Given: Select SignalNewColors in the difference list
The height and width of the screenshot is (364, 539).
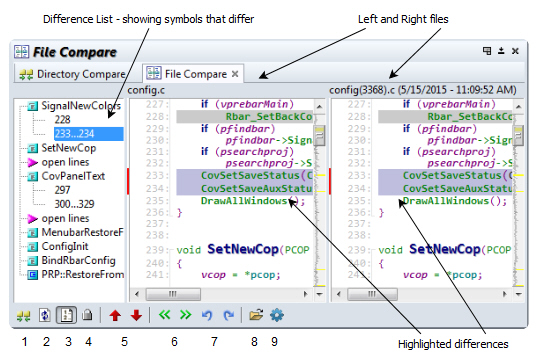Looking at the screenshot, I should [81, 106].
